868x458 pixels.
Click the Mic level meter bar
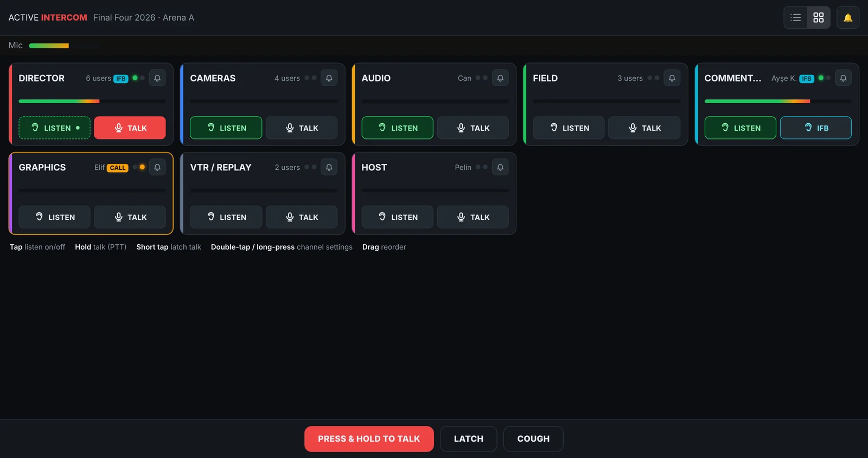49,46
